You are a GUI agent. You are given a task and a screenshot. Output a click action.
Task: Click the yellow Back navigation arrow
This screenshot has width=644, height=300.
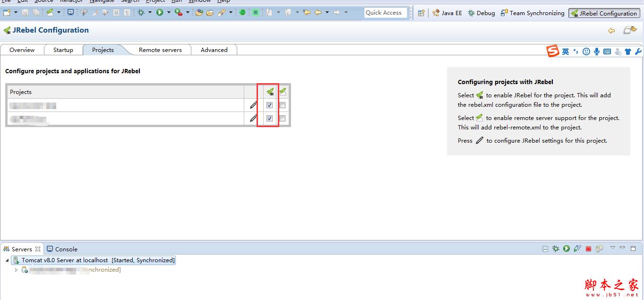pos(318,13)
